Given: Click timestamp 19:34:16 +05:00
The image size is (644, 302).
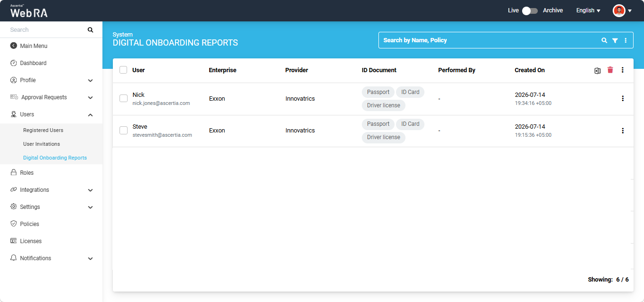Looking at the screenshot, I should 533,103.
